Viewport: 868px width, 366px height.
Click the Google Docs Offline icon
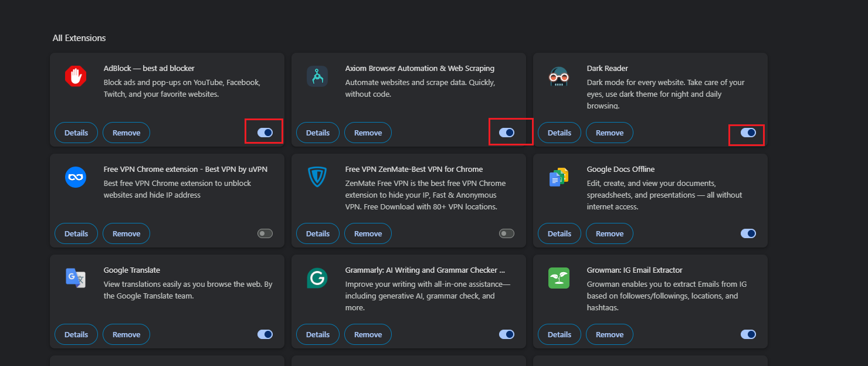pyautogui.click(x=559, y=177)
